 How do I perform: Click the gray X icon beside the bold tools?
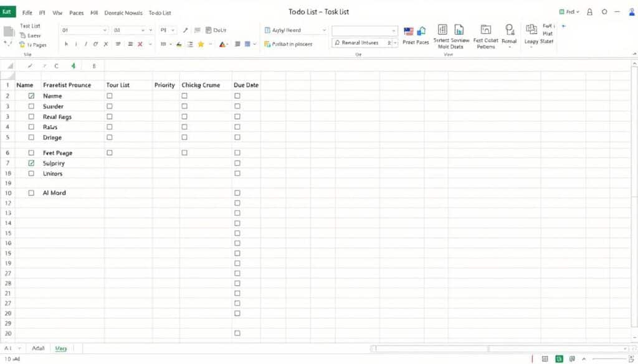click(x=106, y=44)
